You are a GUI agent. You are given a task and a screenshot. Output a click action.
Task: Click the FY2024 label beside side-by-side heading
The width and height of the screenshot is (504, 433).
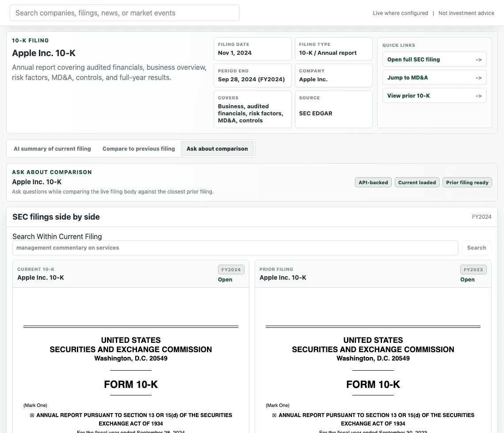[481, 217]
